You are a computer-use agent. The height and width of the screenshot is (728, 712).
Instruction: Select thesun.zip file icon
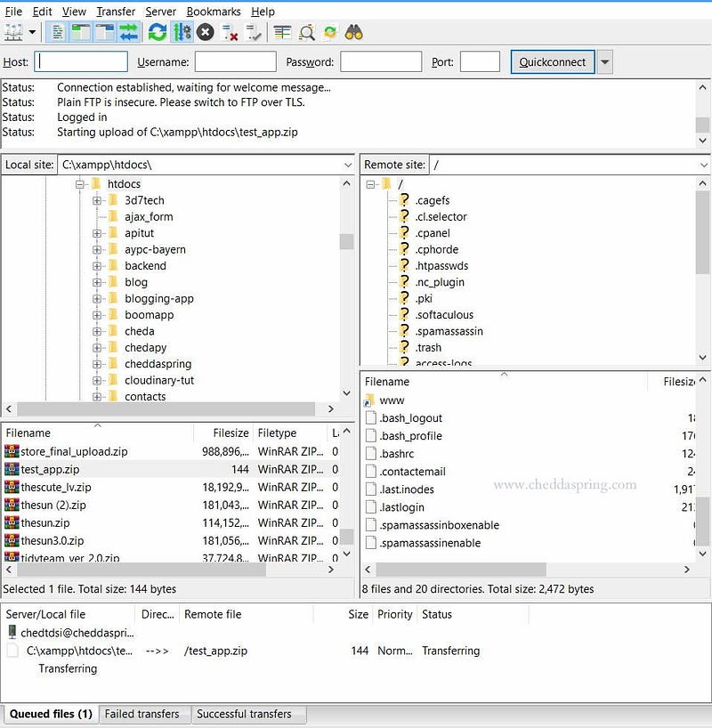pos(12,522)
